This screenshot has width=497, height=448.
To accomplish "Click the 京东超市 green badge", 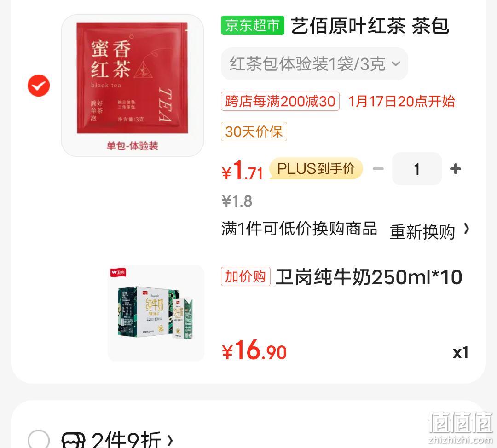I will pos(253,25).
